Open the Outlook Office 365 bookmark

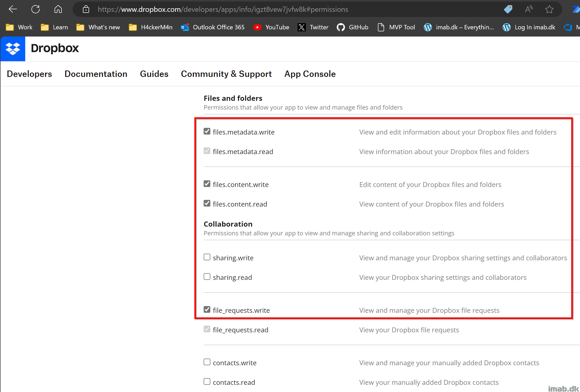click(213, 27)
